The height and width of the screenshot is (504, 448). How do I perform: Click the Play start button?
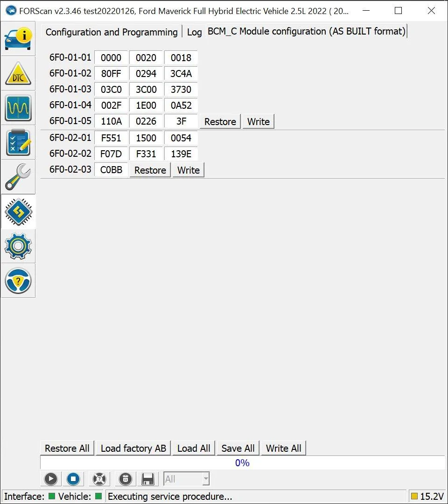click(x=51, y=479)
